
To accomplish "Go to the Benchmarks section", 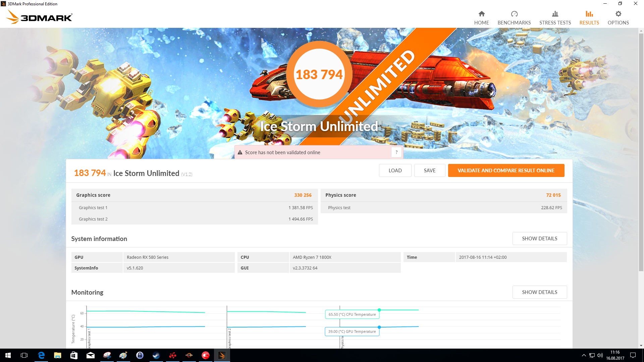I will 514,18.
